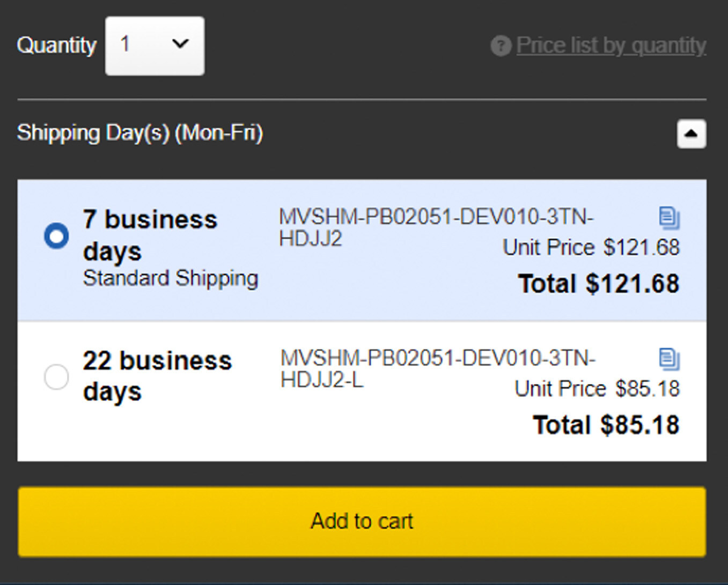Open the Price list by quantity link
Screen dimensions: 728x585
pyautogui.click(x=611, y=46)
